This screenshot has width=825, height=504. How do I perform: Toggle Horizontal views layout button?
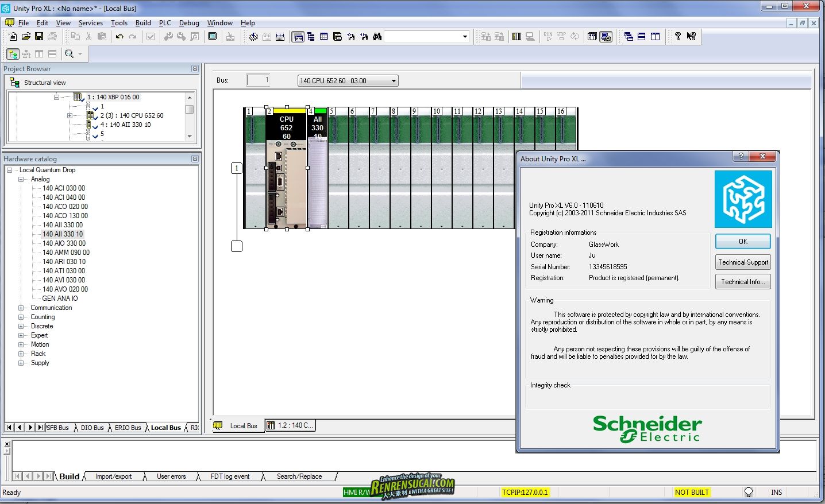point(52,53)
